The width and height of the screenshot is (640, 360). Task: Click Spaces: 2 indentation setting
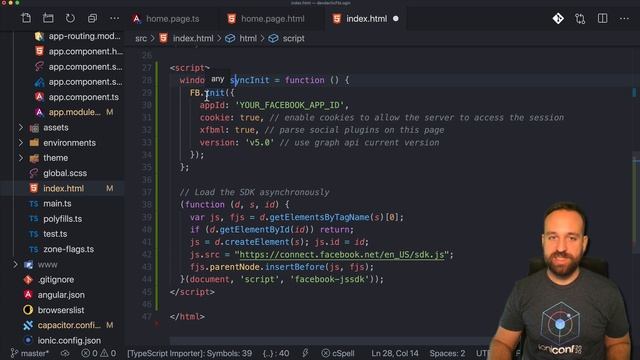point(447,353)
